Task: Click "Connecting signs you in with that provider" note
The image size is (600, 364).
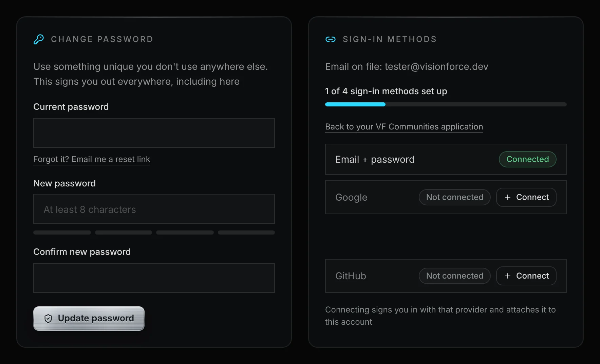Action: [x=440, y=316]
